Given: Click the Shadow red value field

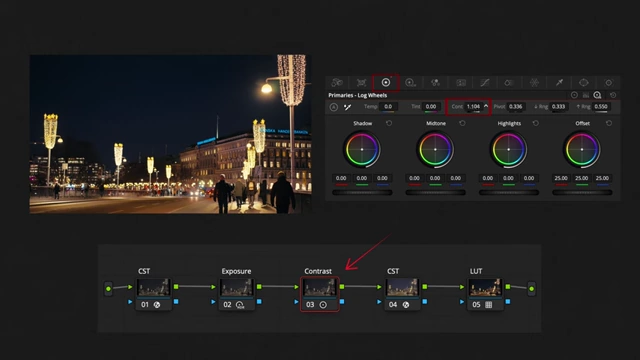Looking at the screenshot, I should [341, 178].
